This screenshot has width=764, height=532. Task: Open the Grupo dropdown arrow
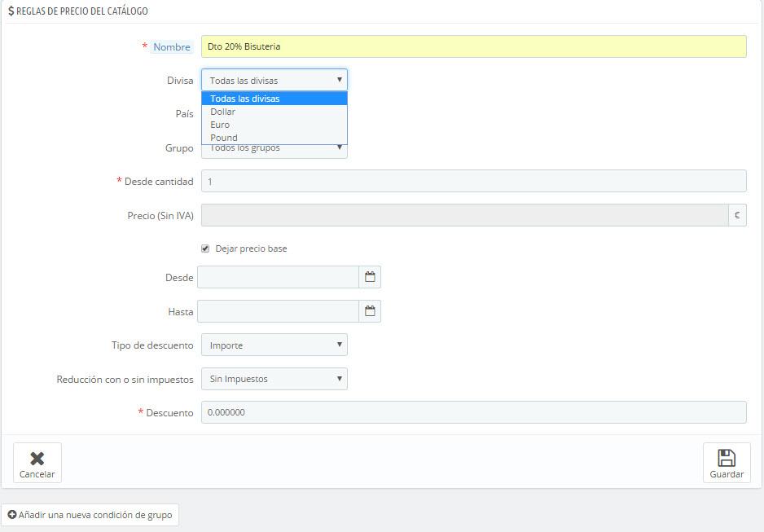tap(340, 147)
